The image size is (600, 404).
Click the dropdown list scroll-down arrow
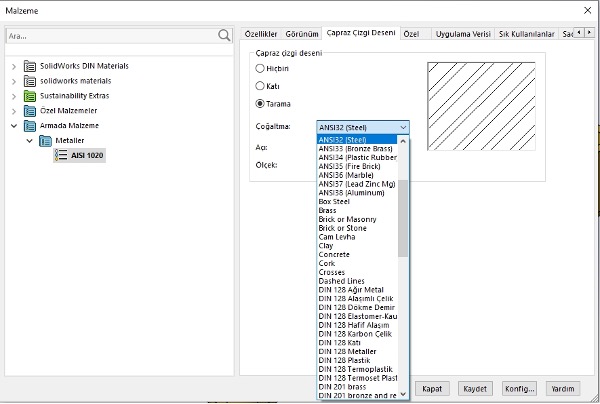click(x=403, y=394)
